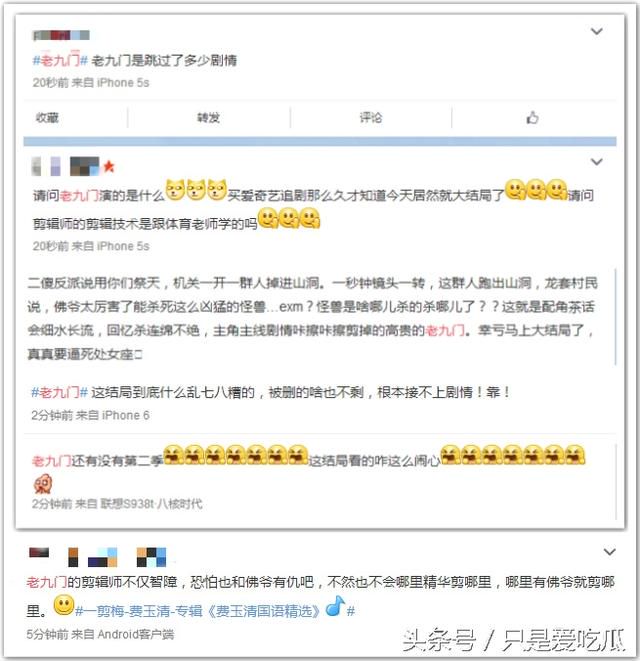Click the thumbs-up like icon
Image resolution: width=640 pixels, height=661 pixels.
[x=532, y=118]
